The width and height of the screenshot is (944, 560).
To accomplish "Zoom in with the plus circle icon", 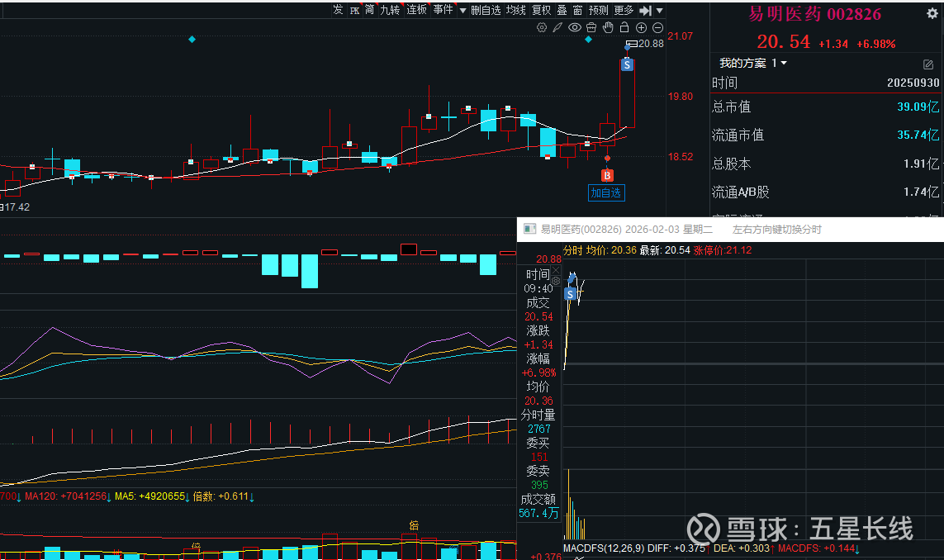I will [x=641, y=28].
